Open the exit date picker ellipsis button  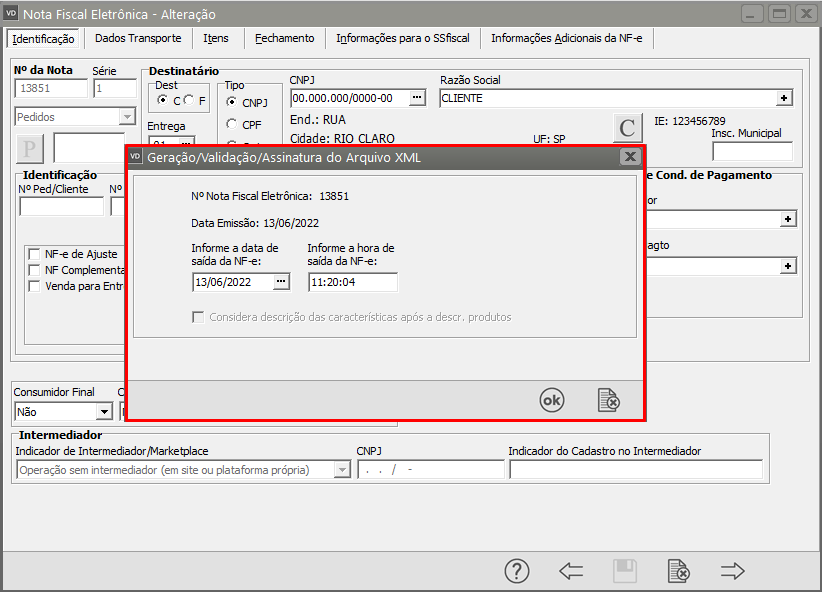pos(281,282)
